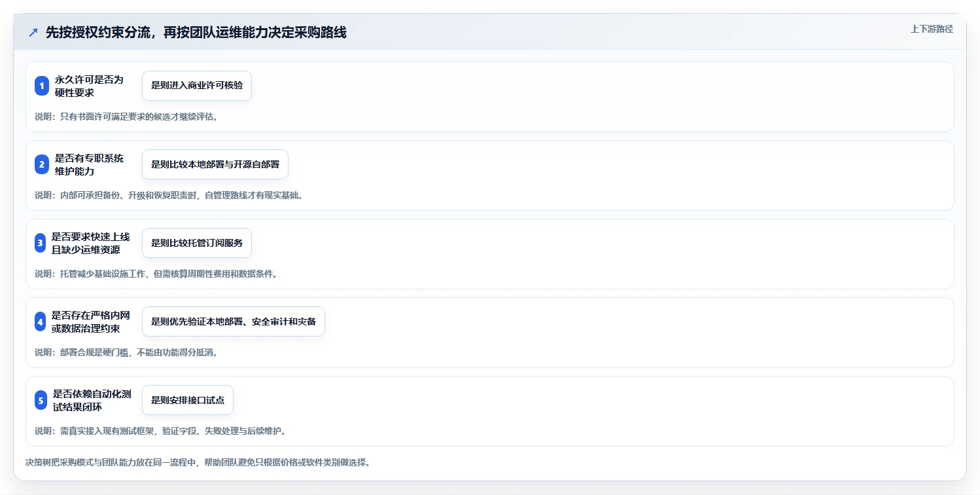Click question 是否依赖自动化测试结果闭环
The height and width of the screenshot is (495, 980).
92,400
